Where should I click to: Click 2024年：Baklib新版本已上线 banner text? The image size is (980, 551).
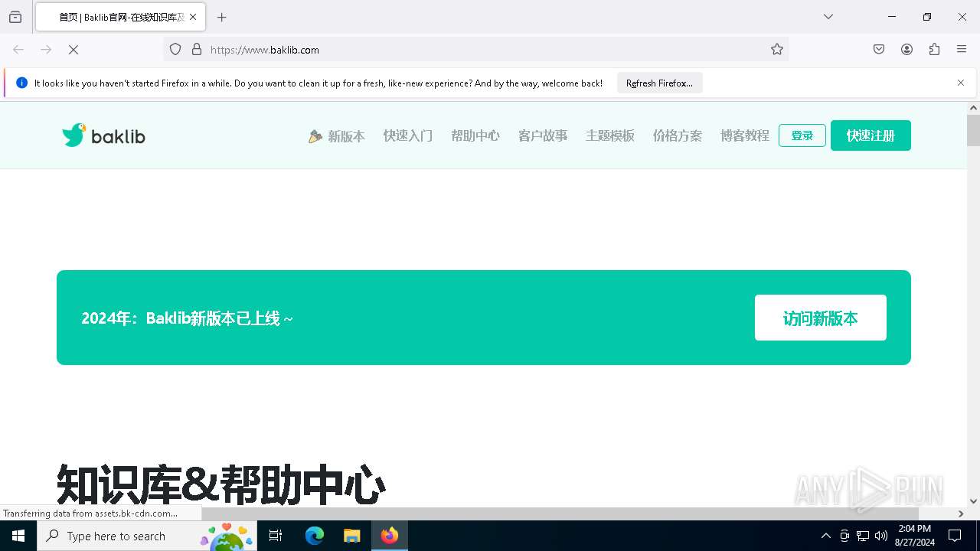point(188,318)
